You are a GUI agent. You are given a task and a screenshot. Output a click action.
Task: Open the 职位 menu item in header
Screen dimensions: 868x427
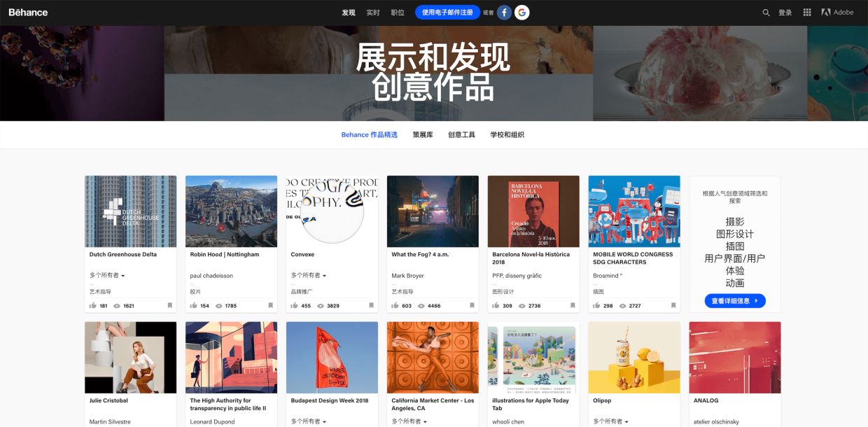(x=398, y=13)
